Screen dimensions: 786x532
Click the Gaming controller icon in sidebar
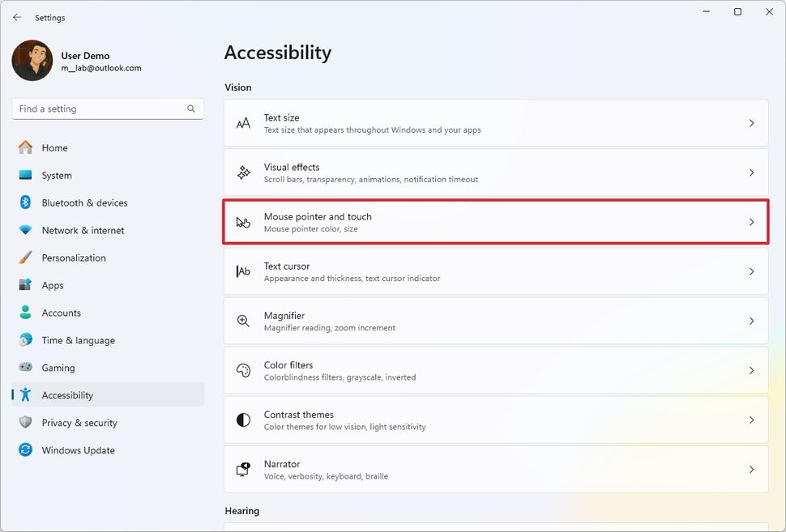pyautogui.click(x=25, y=368)
